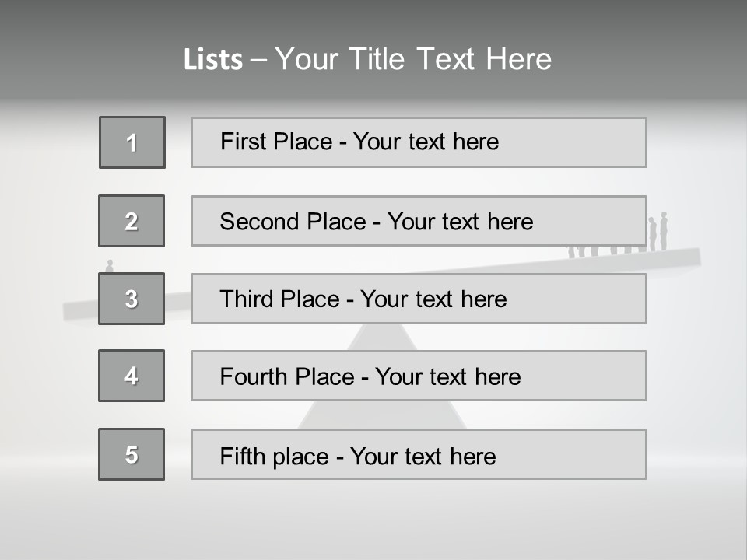Image resolution: width=747 pixels, height=560 pixels.
Task: Click the lone figure on seesaw's left end
Action: pyautogui.click(x=110, y=266)
